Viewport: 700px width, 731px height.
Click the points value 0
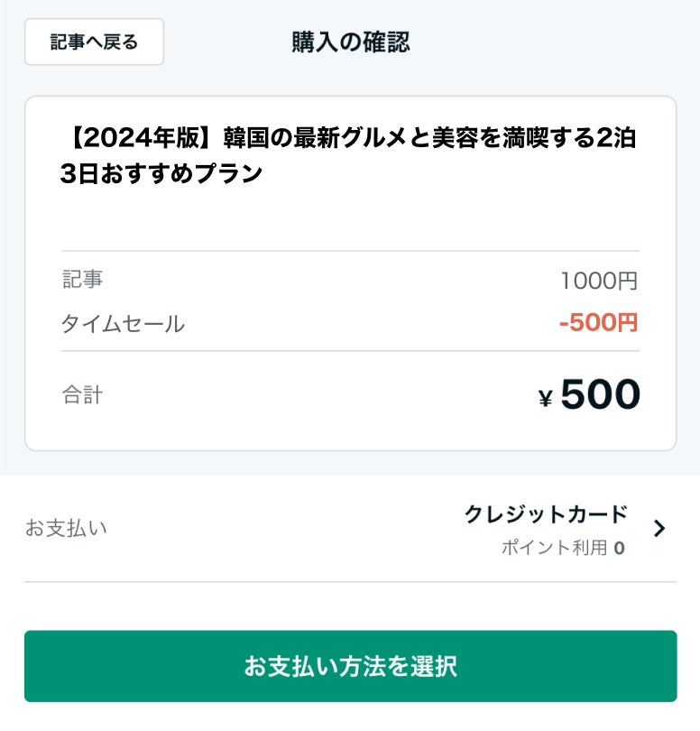pyautogui.click(x=619, y=548)
